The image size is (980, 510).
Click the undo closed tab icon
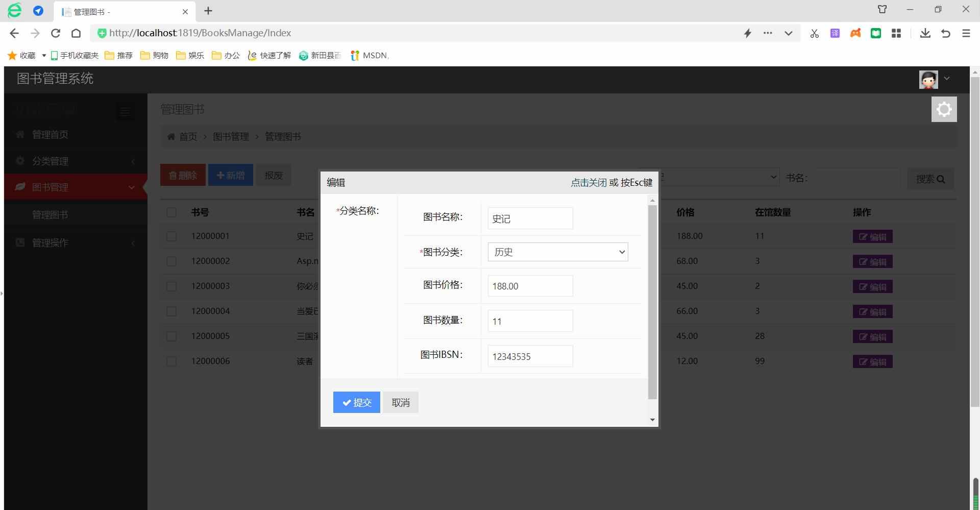(946, 33)
